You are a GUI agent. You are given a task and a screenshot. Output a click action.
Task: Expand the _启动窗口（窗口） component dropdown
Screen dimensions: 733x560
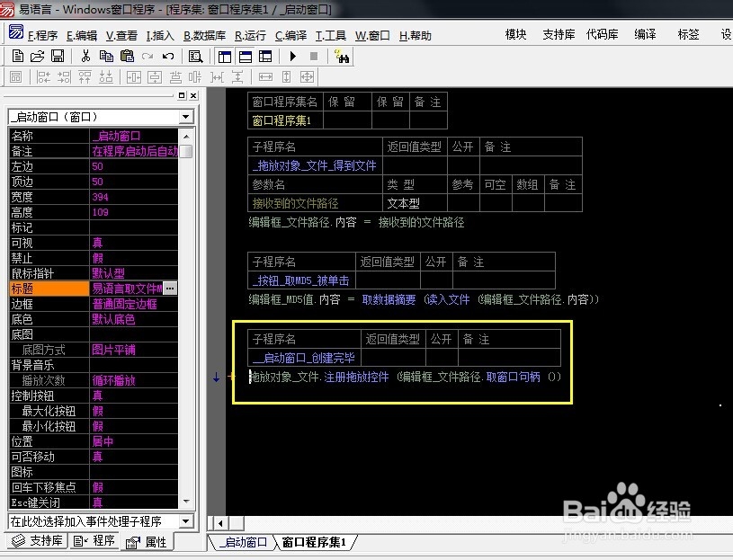point(186,117)
